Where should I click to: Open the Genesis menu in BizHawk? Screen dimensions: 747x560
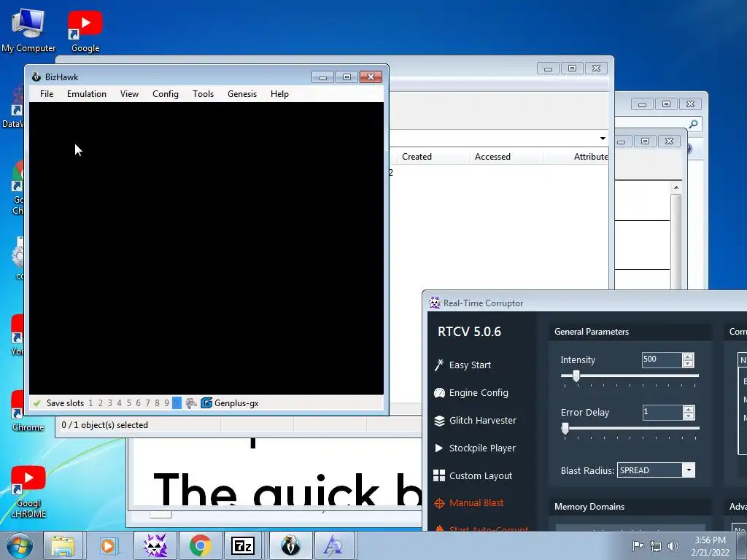point(242,94)
